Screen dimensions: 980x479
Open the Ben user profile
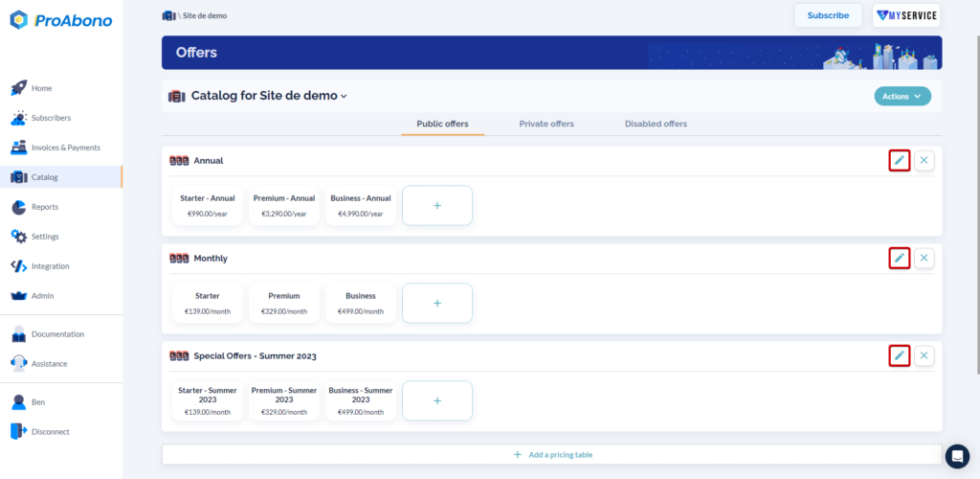38,402
